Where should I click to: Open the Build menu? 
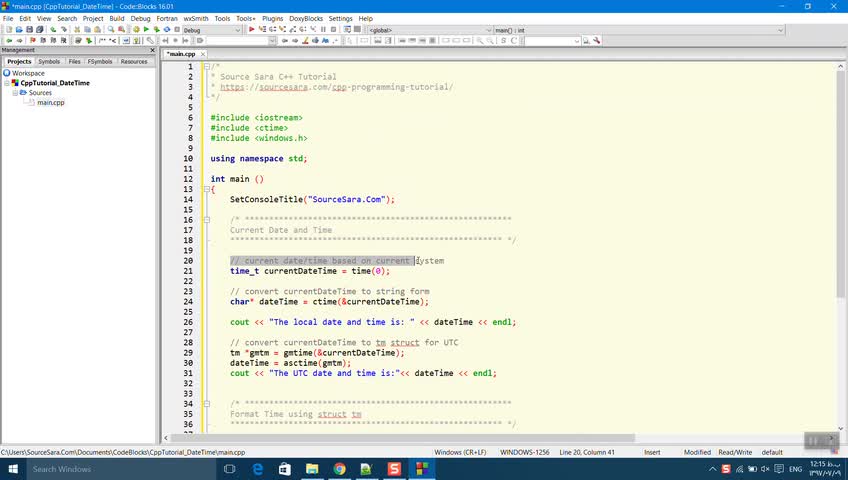tap(117, 18)
